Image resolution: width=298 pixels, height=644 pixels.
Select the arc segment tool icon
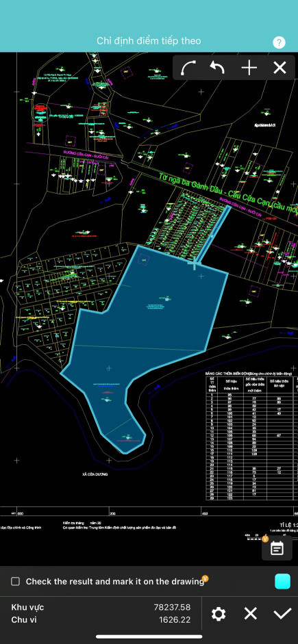pos(188,68)
